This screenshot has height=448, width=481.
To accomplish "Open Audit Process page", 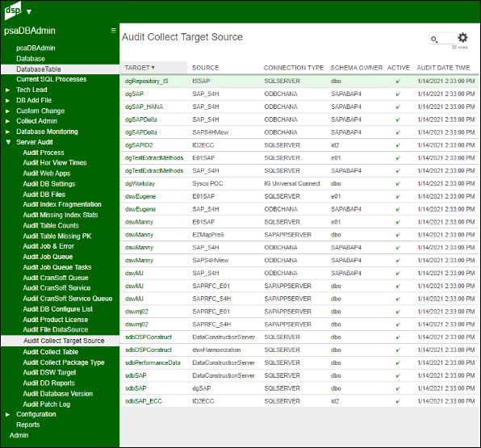I will tap(44, 153).
